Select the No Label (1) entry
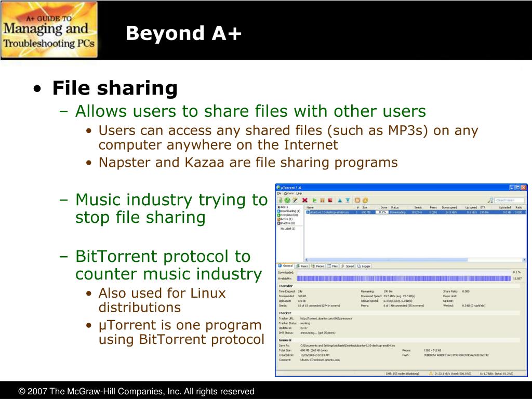Image resolution: width=532 pixels, height=399 pixels. click(x=288, y=229)
